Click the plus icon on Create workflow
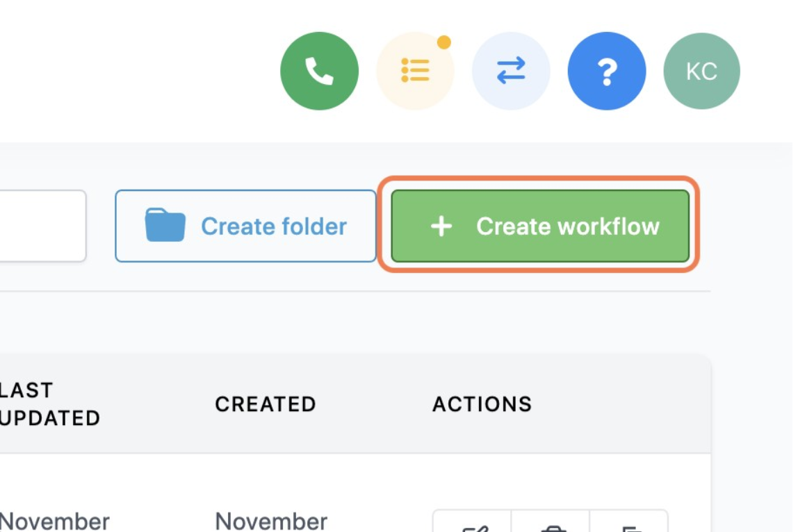The height and width of the screenshot is (532, 798). [x=442, y=226]
